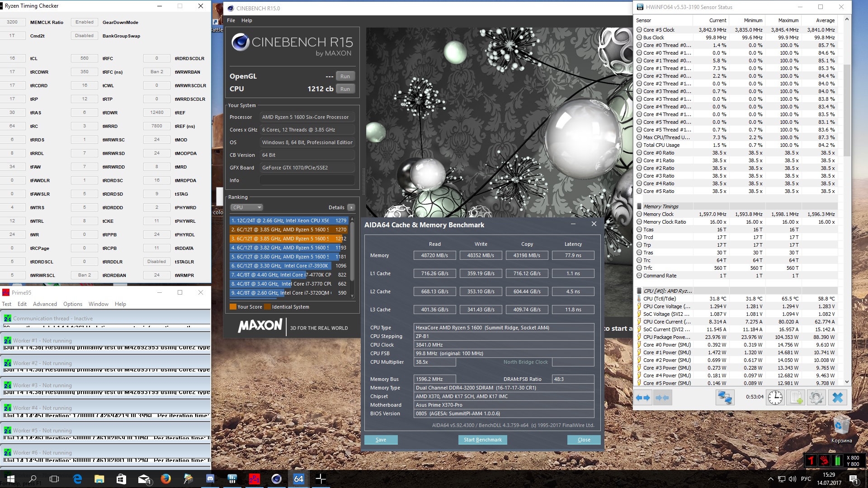The width and height of the screenshot is (868, 488).
Task: Click the blue X icon in HWiNFO
Action: (837, 398)
